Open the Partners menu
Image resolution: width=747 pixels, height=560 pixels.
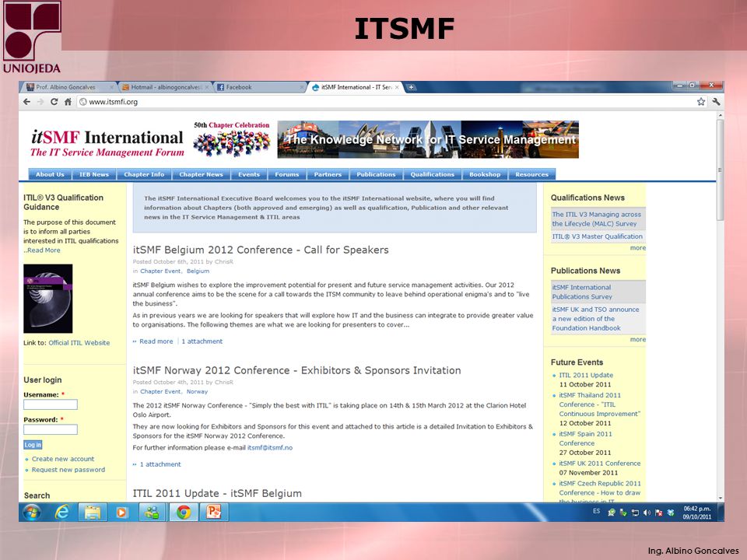click(328, 174)
